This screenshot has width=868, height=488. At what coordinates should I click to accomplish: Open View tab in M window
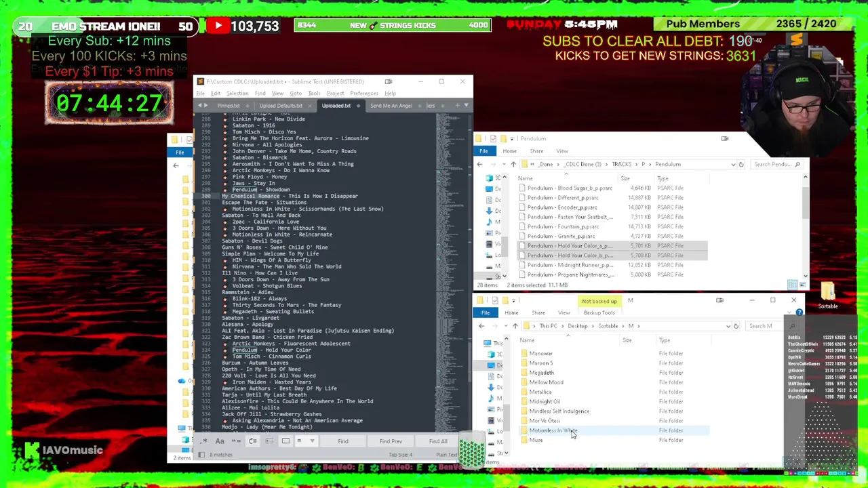564,312
